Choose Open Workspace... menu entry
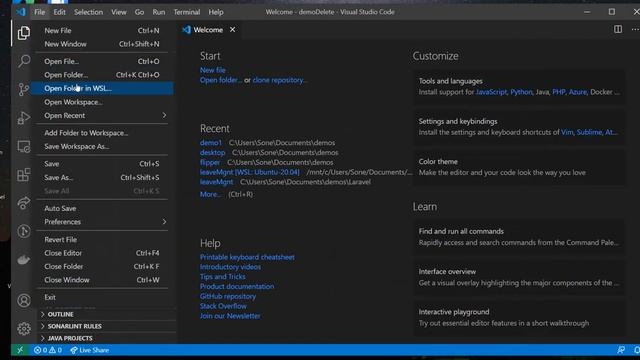 tap(102, 102)
